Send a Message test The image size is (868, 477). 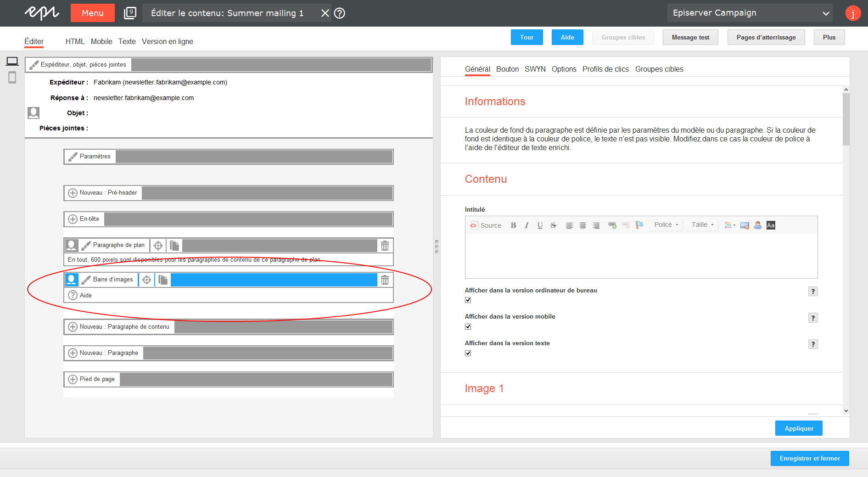(x=690, y=37)
